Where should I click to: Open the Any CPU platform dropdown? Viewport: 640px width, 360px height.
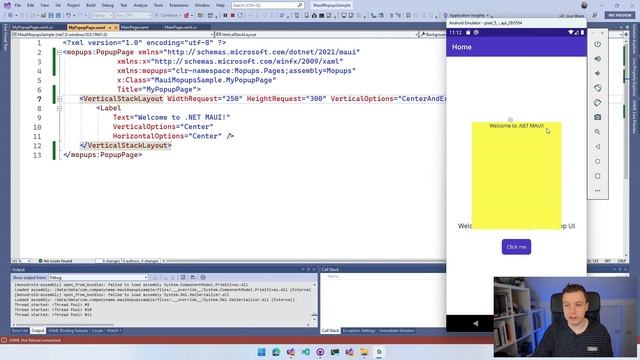[133, 16]
